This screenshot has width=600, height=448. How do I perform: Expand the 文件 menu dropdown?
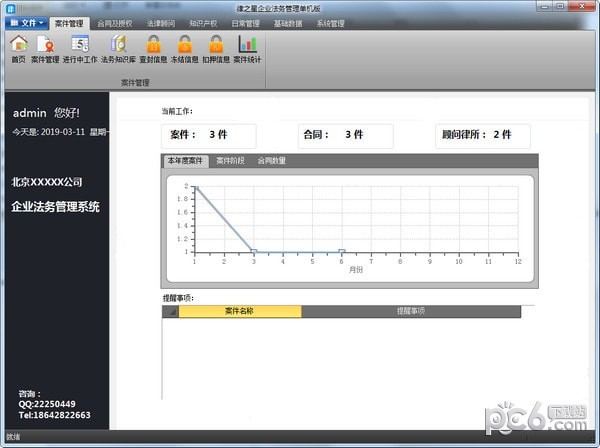tap(26, 23)
